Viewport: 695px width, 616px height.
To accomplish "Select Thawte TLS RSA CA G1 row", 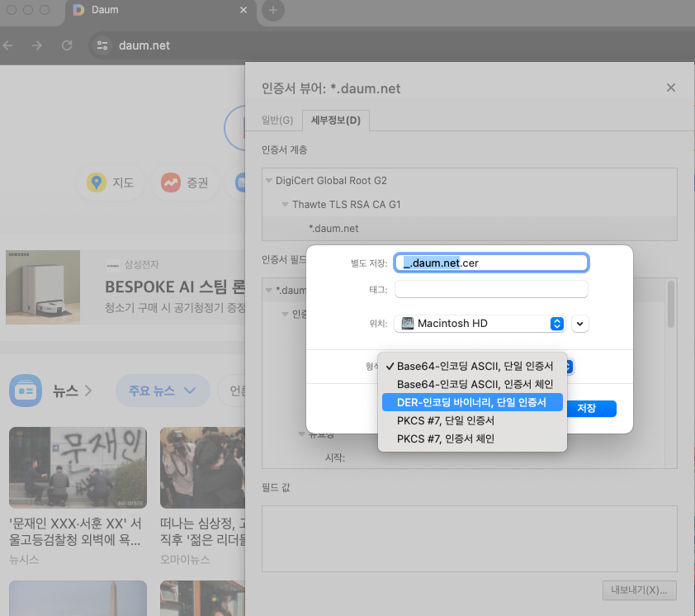I will [470, 205].
